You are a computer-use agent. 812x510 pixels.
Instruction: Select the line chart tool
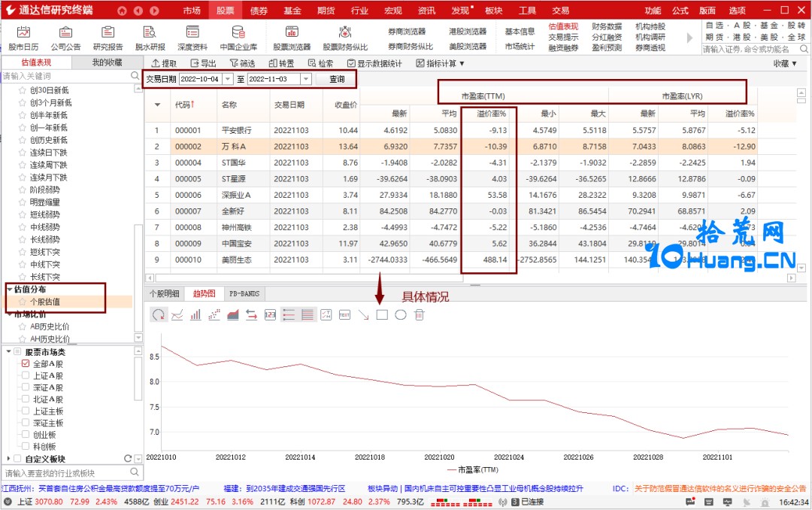click(x=177, y=314)
